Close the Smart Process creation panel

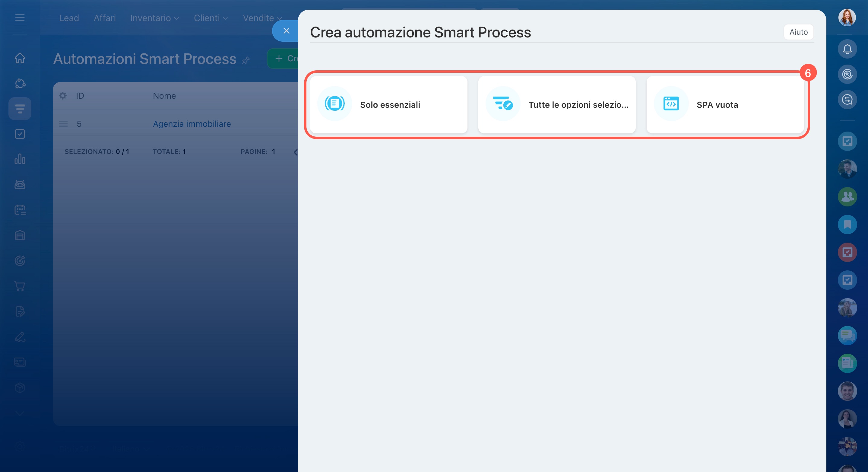point(286,31)
